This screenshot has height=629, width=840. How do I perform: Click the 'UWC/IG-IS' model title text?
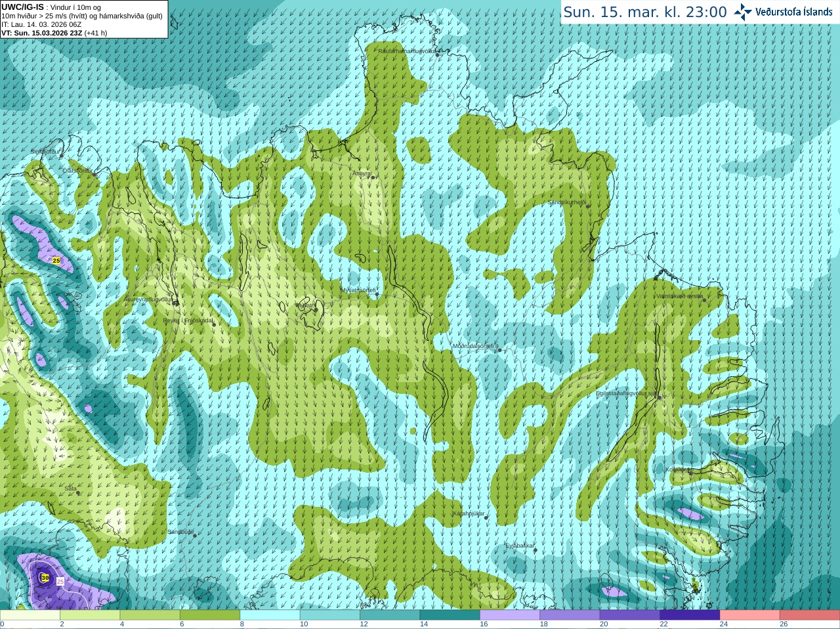23,7
